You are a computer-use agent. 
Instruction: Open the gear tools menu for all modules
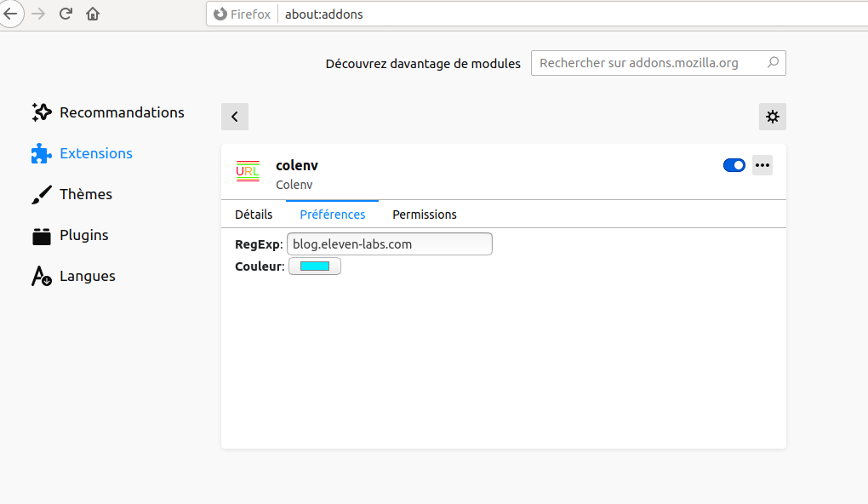[773, 117]
